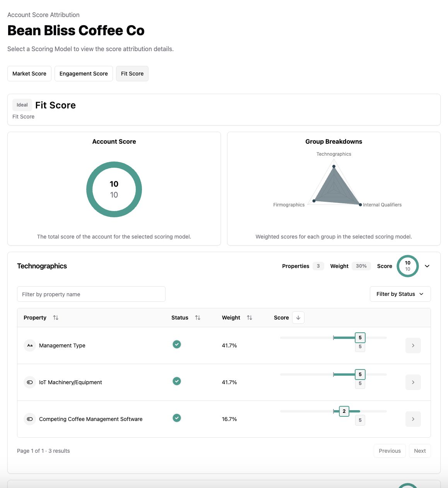This screenshot has width=448, height=488.
Task: Click the Status column sort icon
Action: [198, 318]
